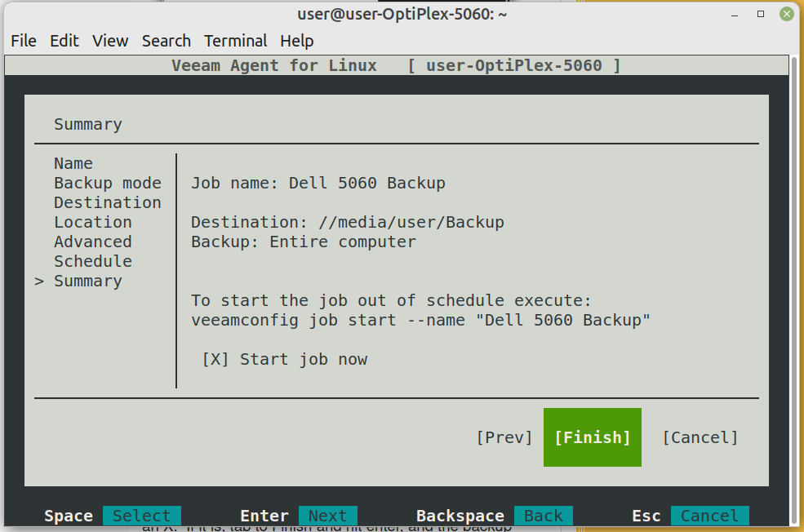Click the 'Job name: Dell 5060 Backup' text
804x532 pixels.
coord(318,183)
